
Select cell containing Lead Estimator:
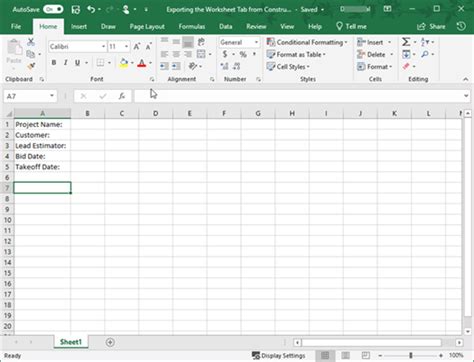pyautogui.click(x=42, y=146)
